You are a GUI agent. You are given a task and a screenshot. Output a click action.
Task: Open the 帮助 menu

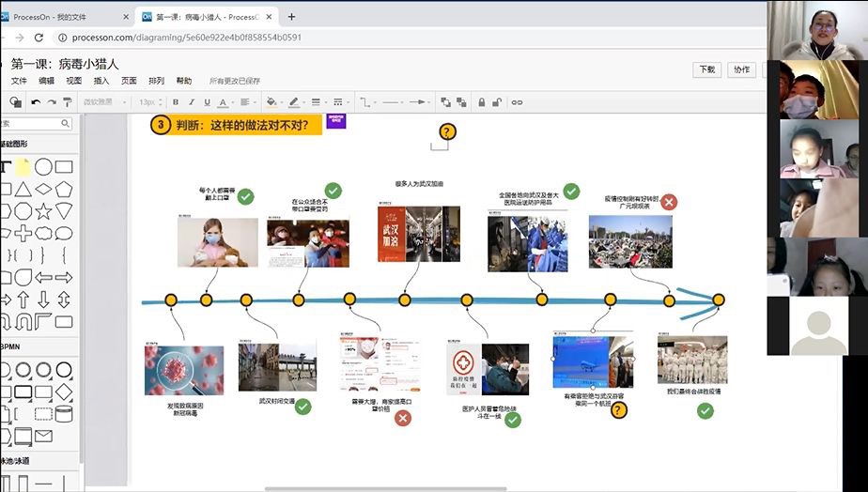(184, 80)
